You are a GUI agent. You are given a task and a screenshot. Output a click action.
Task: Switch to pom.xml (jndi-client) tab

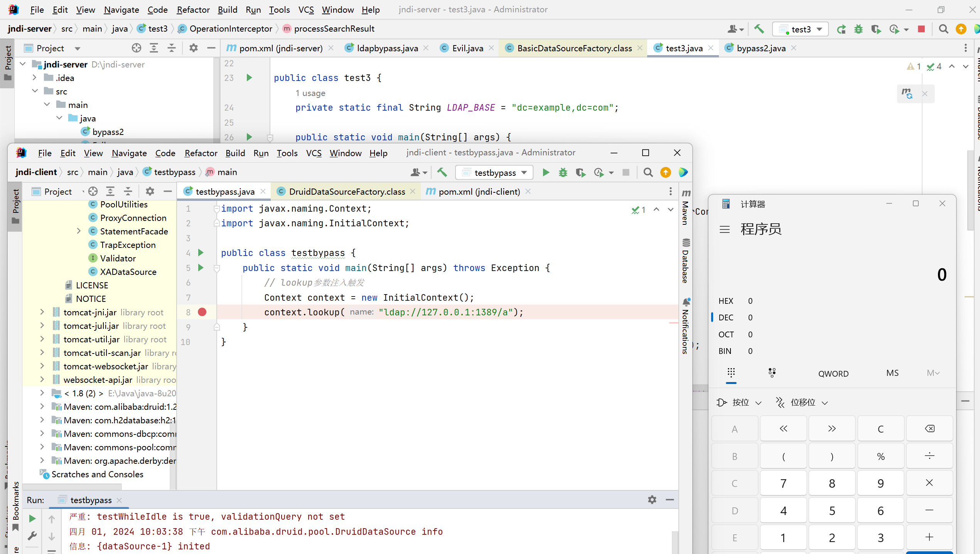479,191
